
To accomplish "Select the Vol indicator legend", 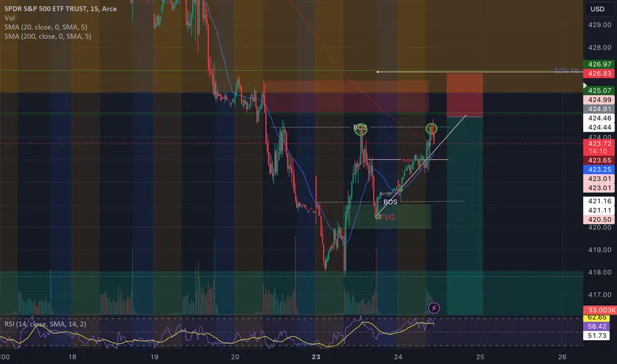I will tap(10, 18).
